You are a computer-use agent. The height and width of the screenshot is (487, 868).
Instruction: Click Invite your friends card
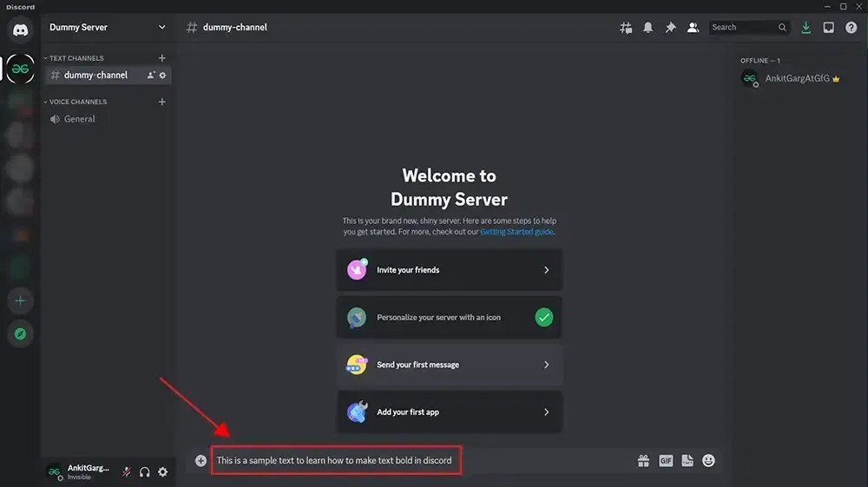tap(449, 270)
